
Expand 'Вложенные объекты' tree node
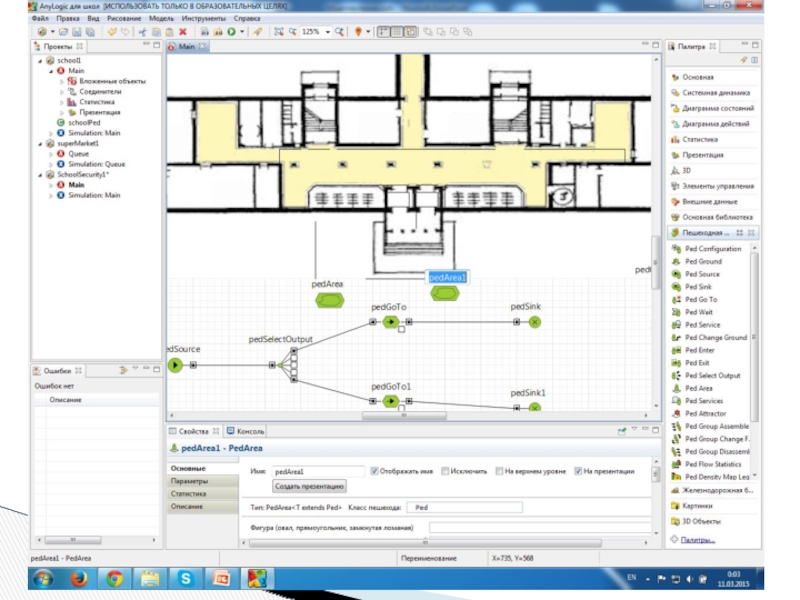click(x=61, y=82)
